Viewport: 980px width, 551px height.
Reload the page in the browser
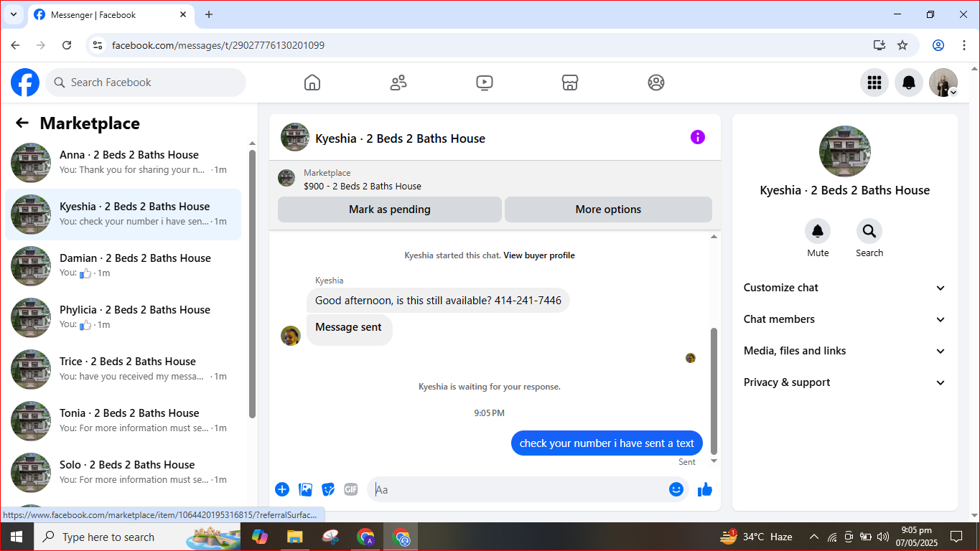[67, 45]
